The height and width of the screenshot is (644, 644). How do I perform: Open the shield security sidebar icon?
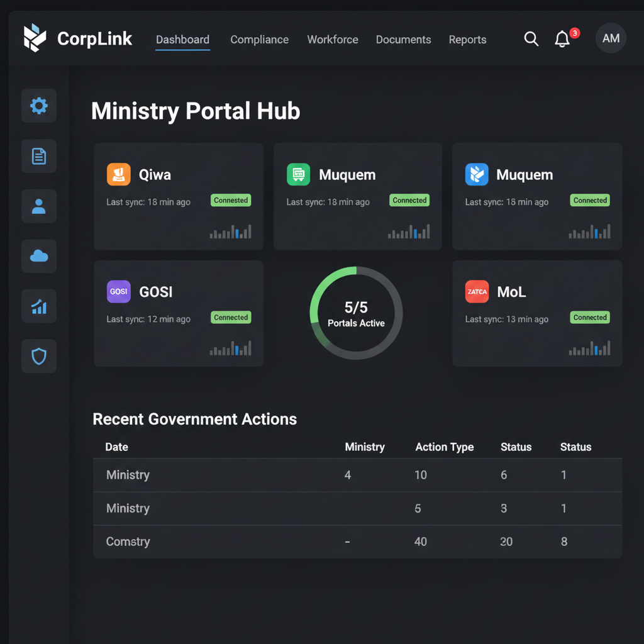point(39,356)
